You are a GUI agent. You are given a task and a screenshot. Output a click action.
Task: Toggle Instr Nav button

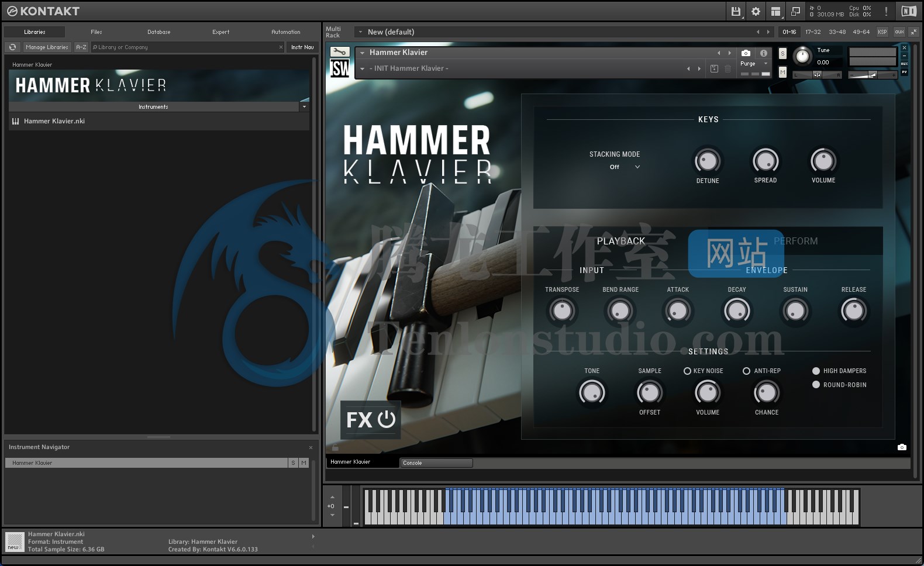pyautogui.click(x=302, y=47)
